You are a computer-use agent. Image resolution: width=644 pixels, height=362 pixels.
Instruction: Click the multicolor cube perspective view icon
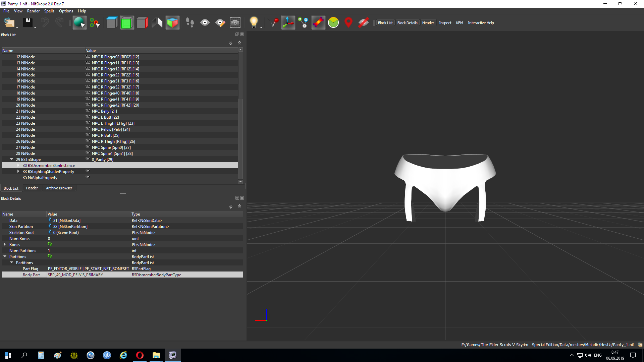point(172,23)
